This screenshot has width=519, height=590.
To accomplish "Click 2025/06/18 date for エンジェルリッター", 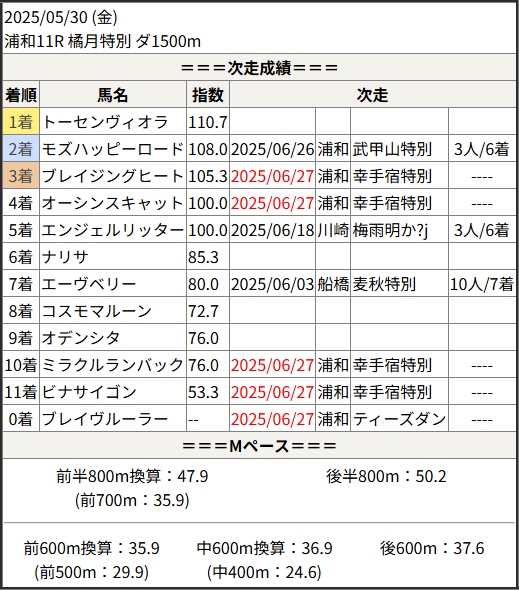I will click(272, 230).
